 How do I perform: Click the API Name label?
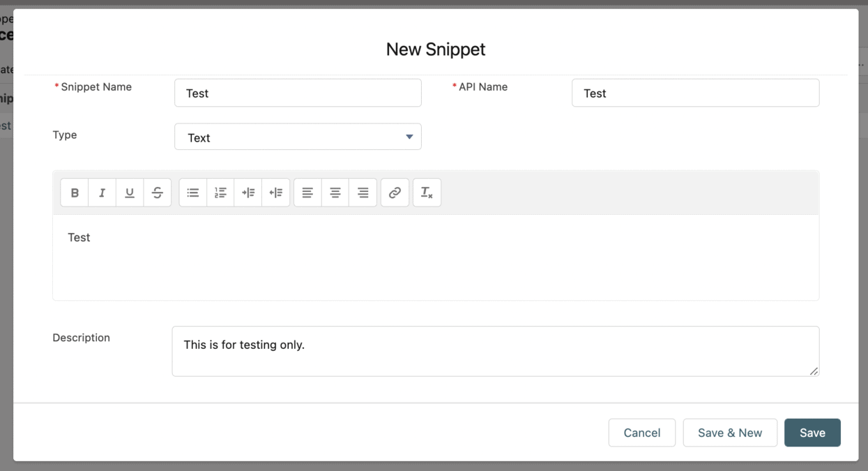pyautogui.click(x=483, y=87)
